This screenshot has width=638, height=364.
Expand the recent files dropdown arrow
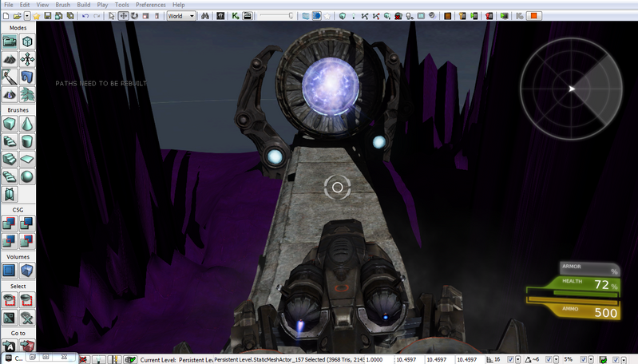pyautogui.click(x=27, y=16)
